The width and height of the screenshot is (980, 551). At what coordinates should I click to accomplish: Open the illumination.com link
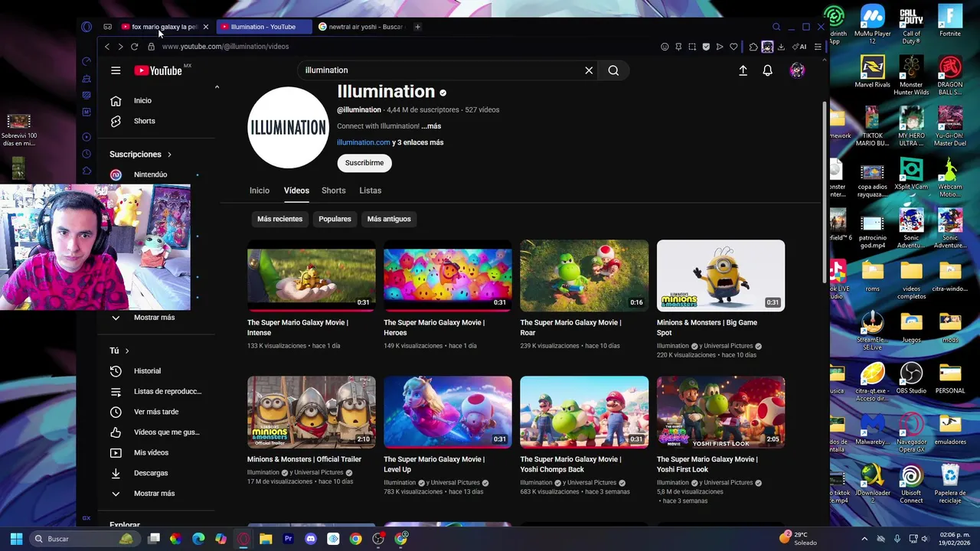pos(363,142)
